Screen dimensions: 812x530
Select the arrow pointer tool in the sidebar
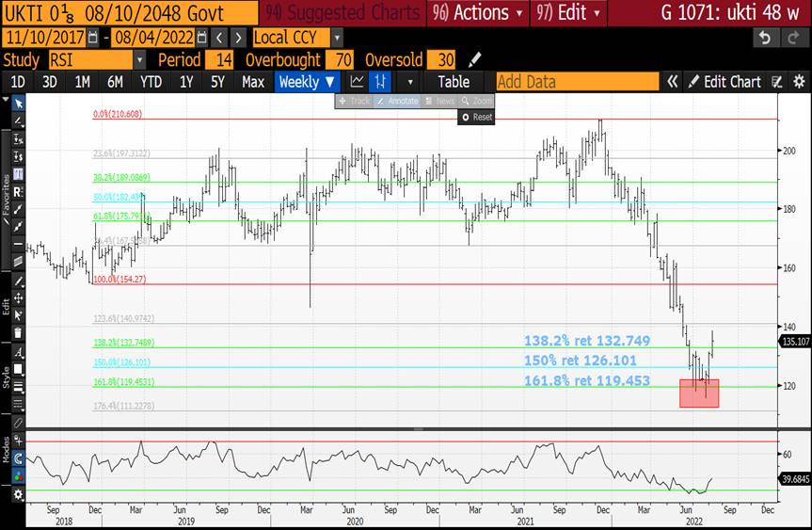(18, 104)
